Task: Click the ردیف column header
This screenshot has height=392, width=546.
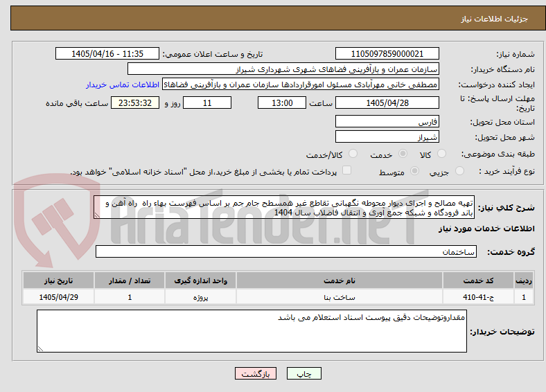Action: pos(524,280)
